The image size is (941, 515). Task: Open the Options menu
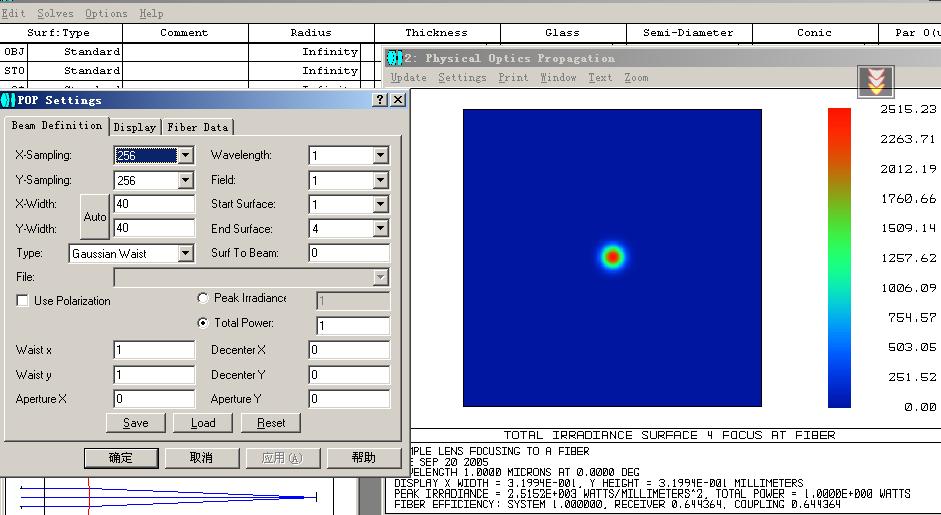106,13
